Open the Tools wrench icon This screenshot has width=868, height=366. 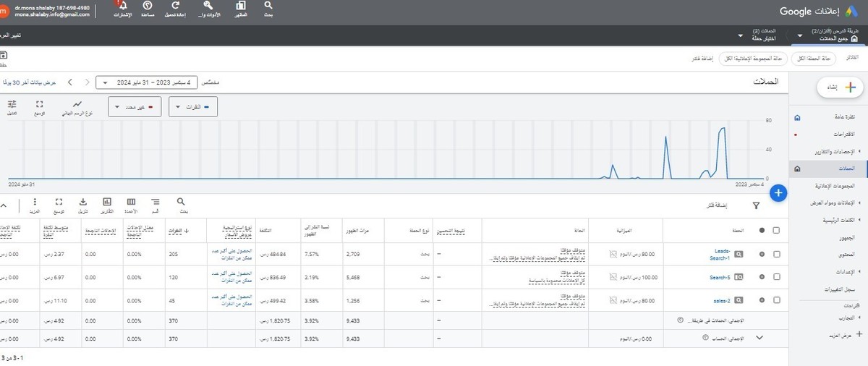pyautogui.click(x=208, y=6)
